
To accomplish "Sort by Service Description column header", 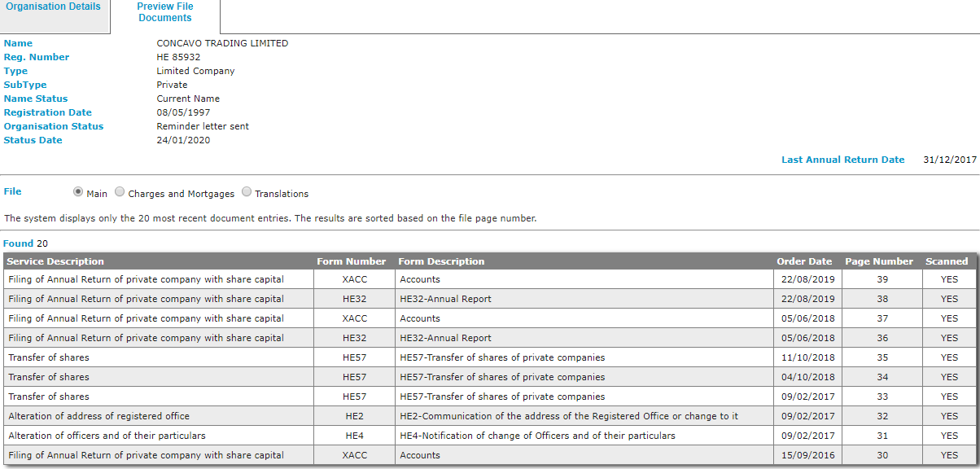I will [x=56, y=261].
